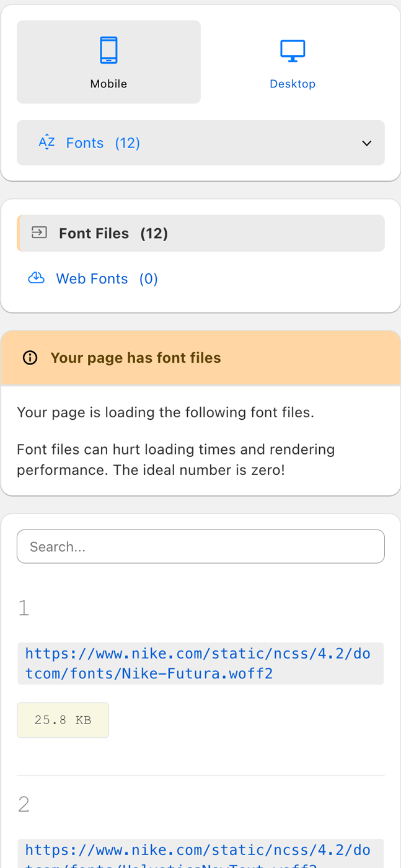The image size is (401, 868).
Task: Click the 'ideal number is zero' description text
Action: (175, 459)
